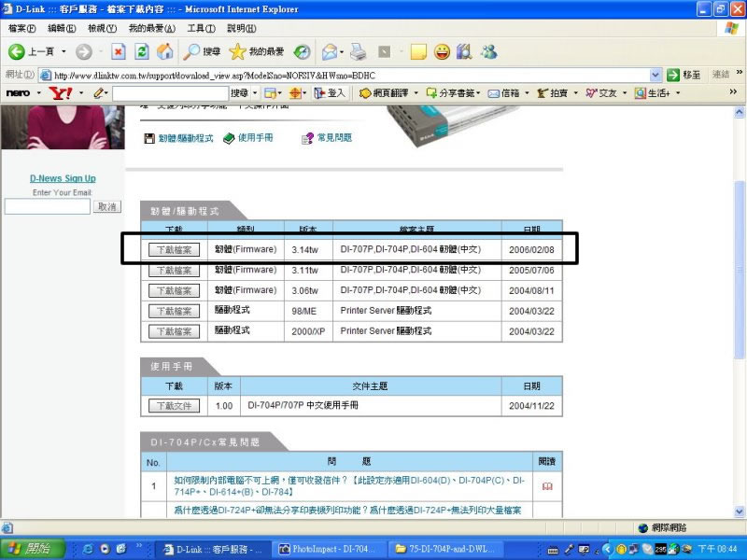The image size is (747, 560).
Task: Click the pencil highlight icon in Yahoo toolbar
Action: click(x=98, y=92)
